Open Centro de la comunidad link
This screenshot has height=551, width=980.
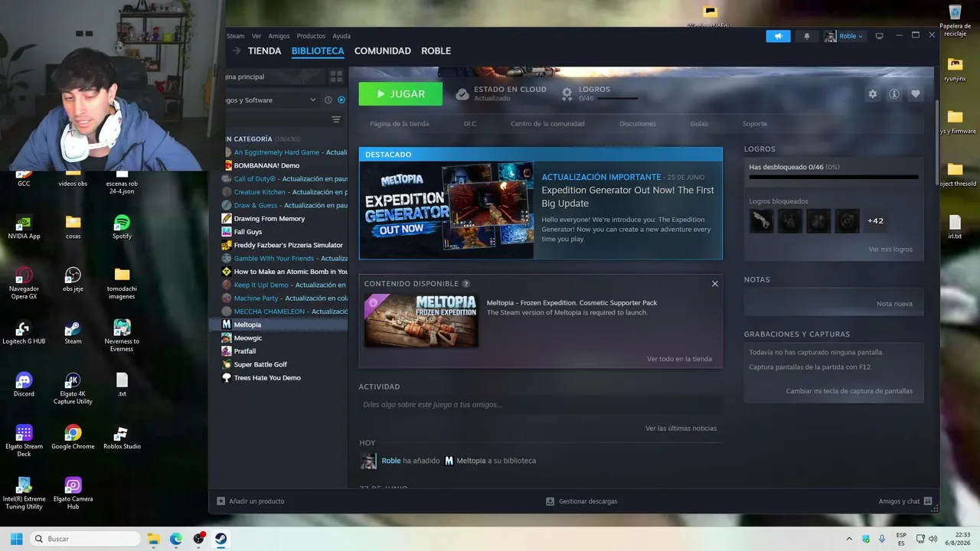547,124
